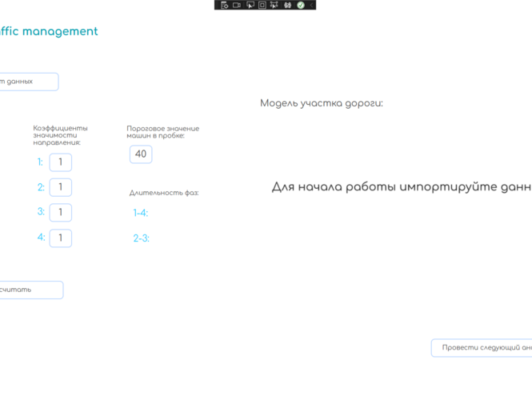This screenshot has height=396, width=532.
Task: Click the 'Провести следующий' analysis button
Action: [482, 348]
